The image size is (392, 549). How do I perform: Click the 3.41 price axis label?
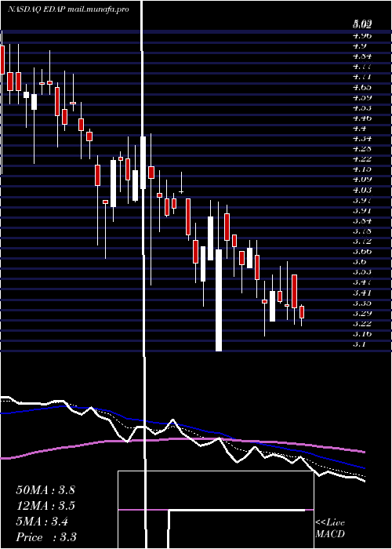(362, 293)
